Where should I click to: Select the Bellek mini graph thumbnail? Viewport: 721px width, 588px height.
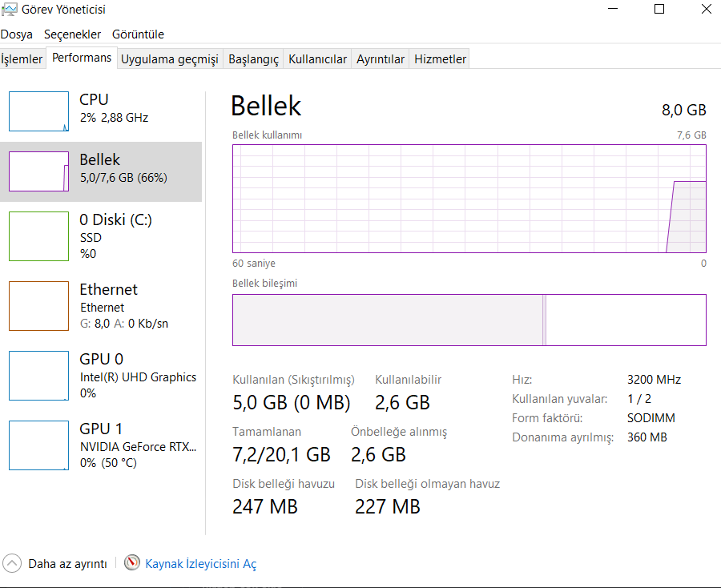38,171
